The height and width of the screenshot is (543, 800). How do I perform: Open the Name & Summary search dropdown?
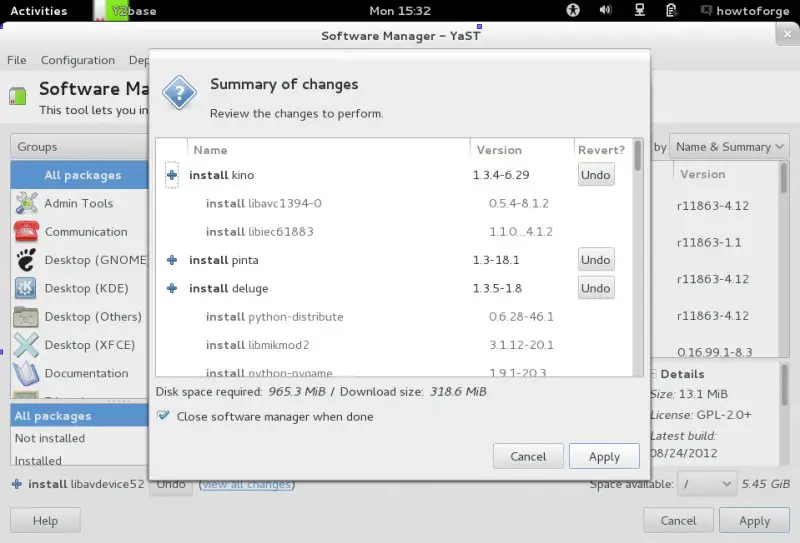coord(729,147)
